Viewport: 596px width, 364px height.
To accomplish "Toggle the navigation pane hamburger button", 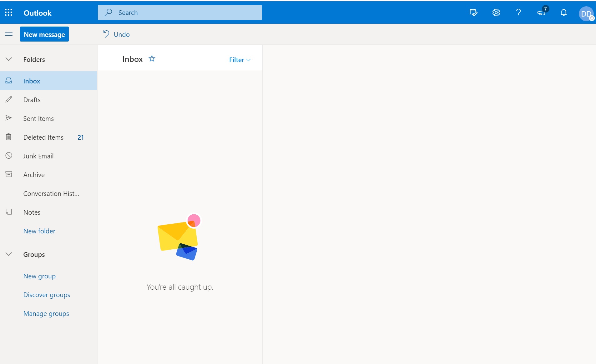I will pyautogui.click(x=9, y=34).
